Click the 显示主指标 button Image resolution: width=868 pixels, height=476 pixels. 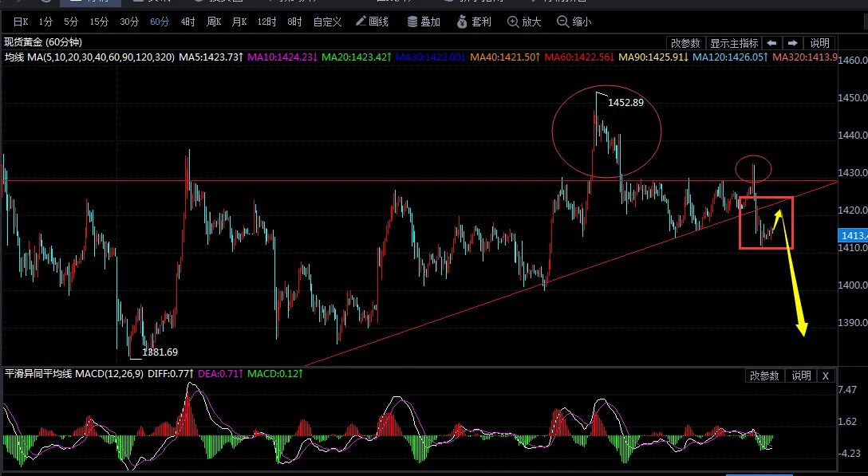pos(734,43)
